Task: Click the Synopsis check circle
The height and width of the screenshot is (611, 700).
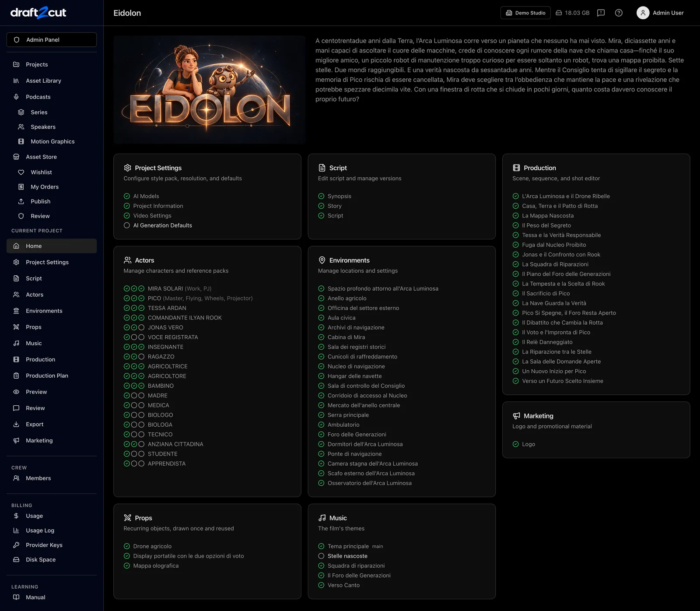Action: 321,196
